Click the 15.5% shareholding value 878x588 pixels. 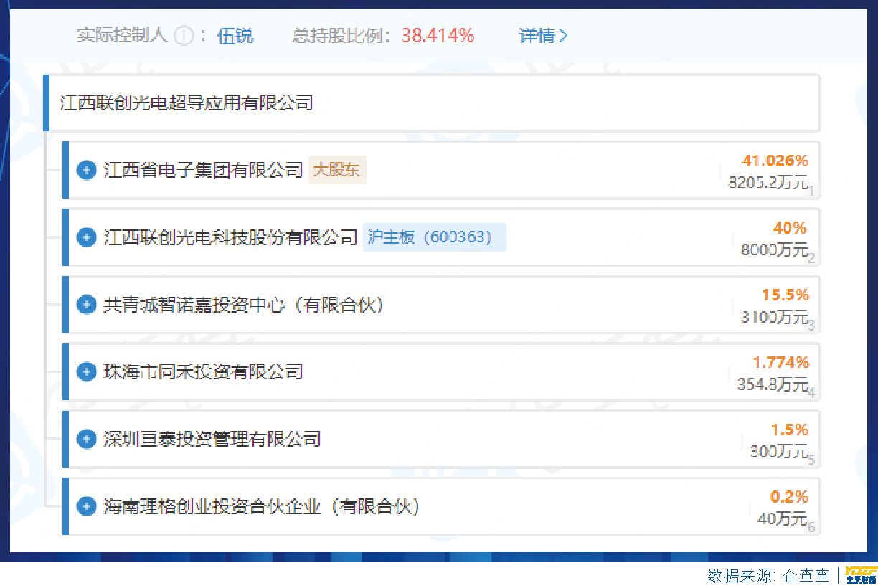(x=785, y=295)
